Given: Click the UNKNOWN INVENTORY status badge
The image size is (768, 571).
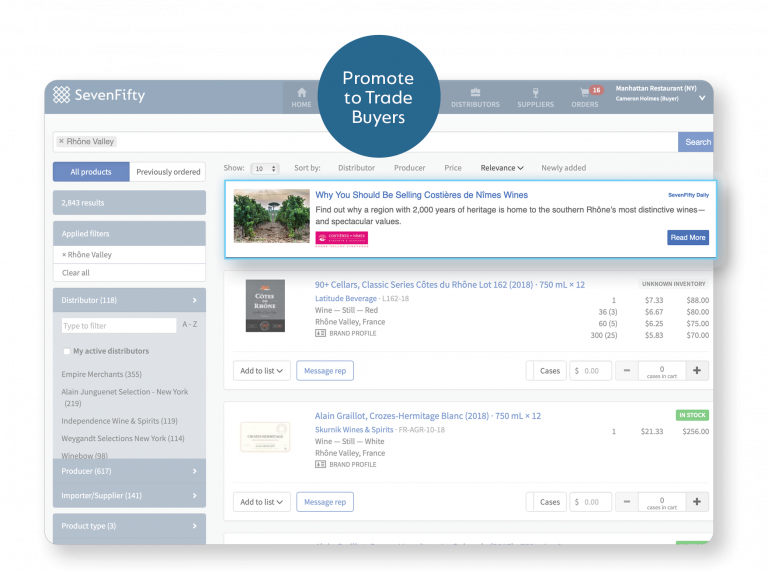Looking at the screenshot, I should tap(673, 284).
